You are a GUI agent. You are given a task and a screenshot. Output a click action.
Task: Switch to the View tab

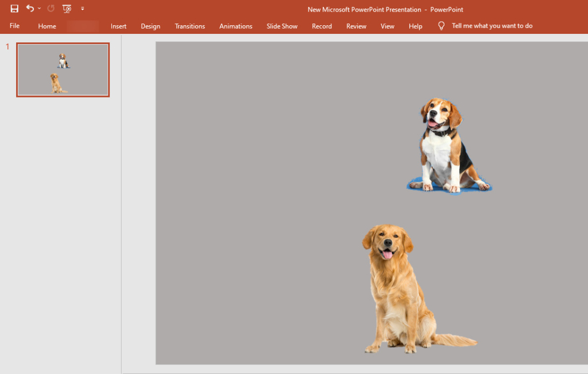388,26
